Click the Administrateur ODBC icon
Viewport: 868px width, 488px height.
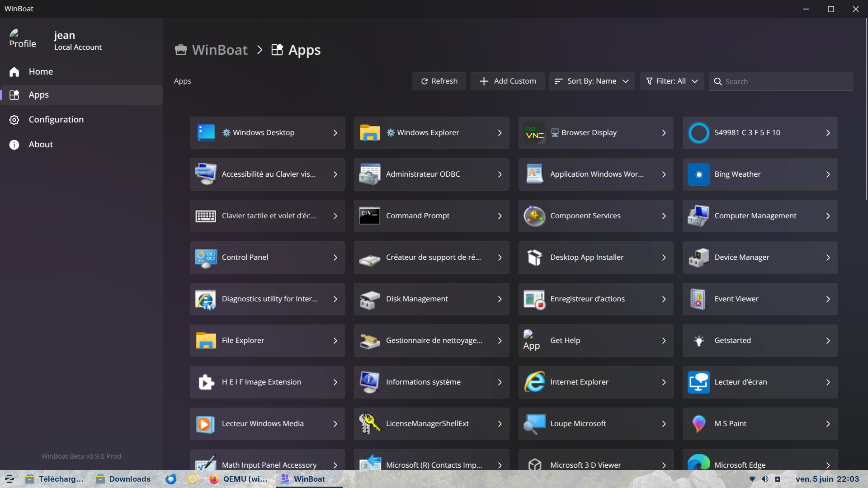370,174
